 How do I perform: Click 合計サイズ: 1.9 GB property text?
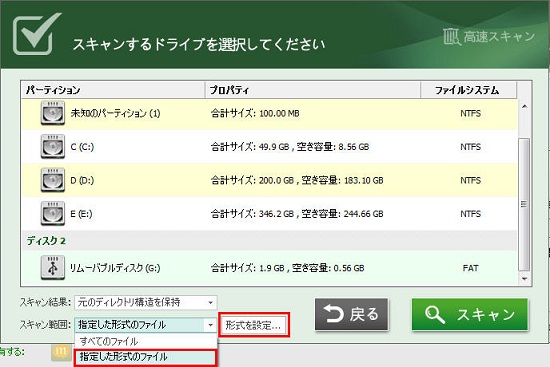tap(287, 268)
